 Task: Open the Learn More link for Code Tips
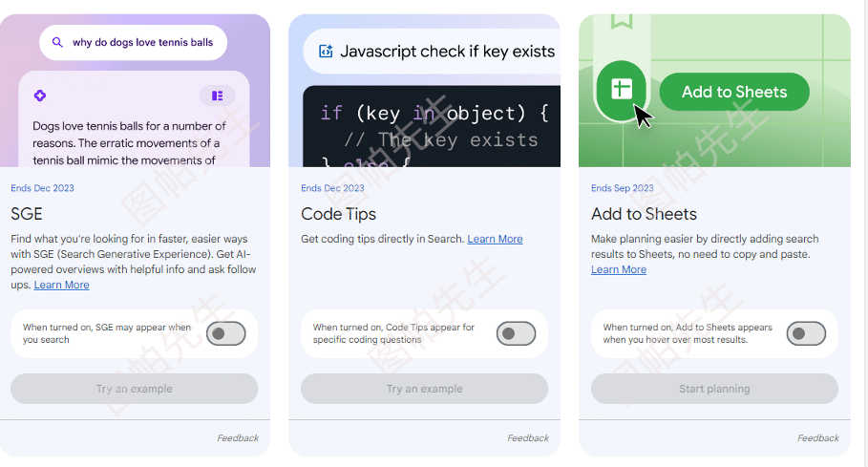(x=495, y=239)
